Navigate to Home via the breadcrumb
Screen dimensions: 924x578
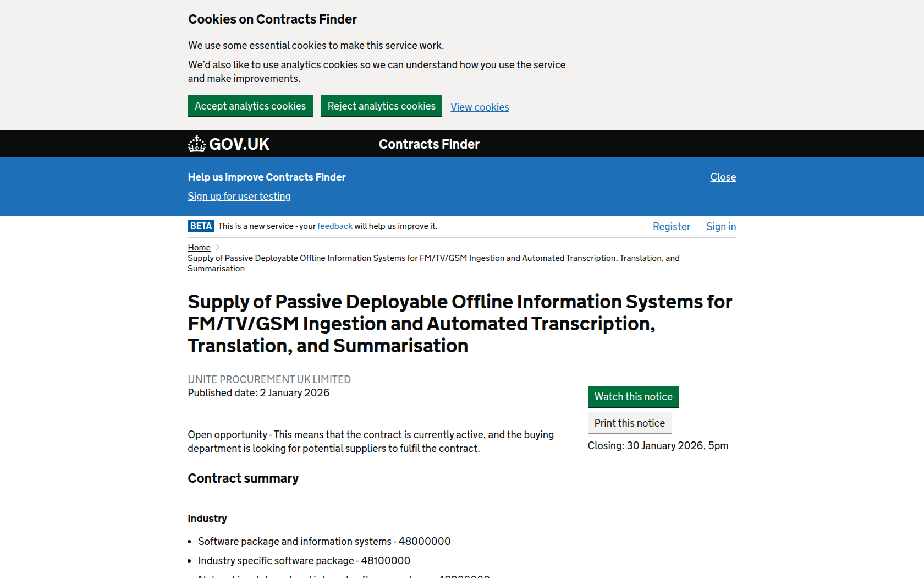[199, 248]
